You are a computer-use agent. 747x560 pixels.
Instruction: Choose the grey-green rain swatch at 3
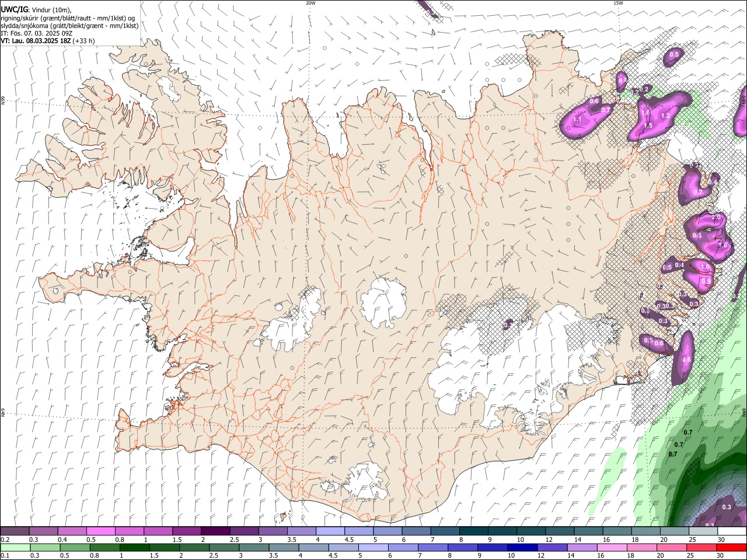pos(253,547)
